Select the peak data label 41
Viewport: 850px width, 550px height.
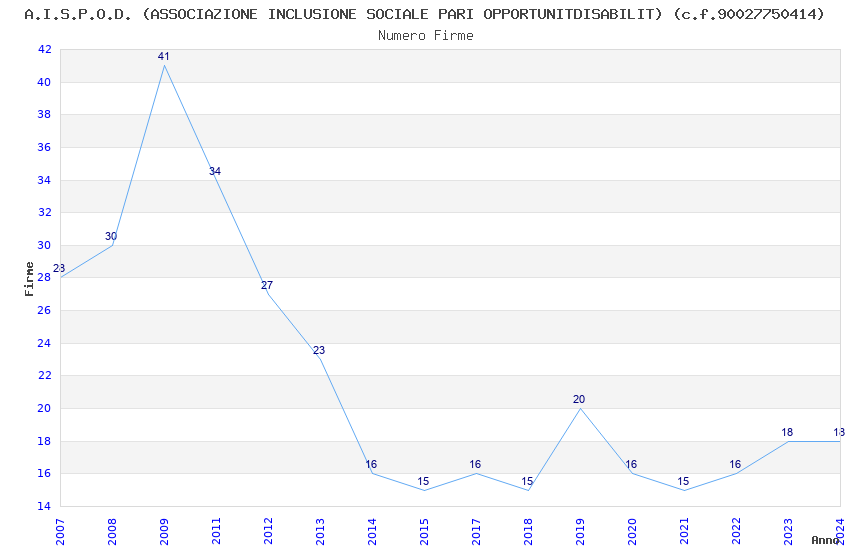[x=164, y=56]
